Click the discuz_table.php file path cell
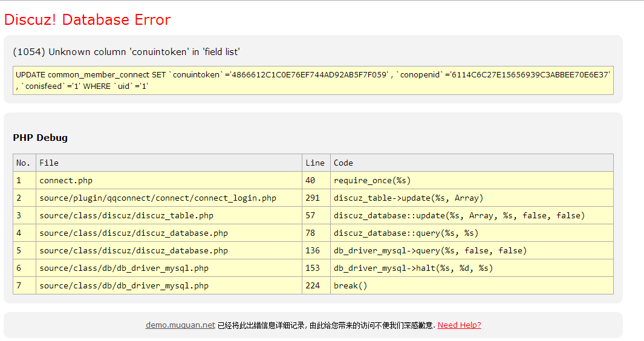644x341 pixels. pyautogui.click(x=126, y=215)
